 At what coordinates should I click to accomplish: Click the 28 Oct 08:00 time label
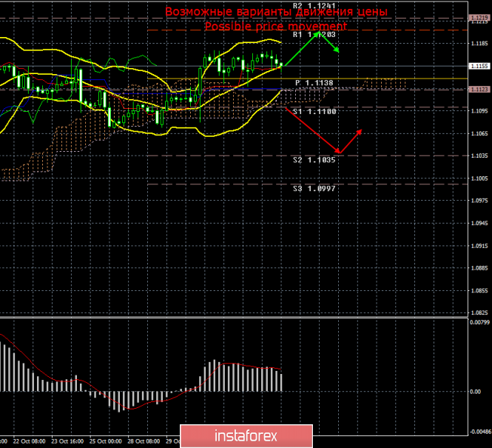pos(144,441)
